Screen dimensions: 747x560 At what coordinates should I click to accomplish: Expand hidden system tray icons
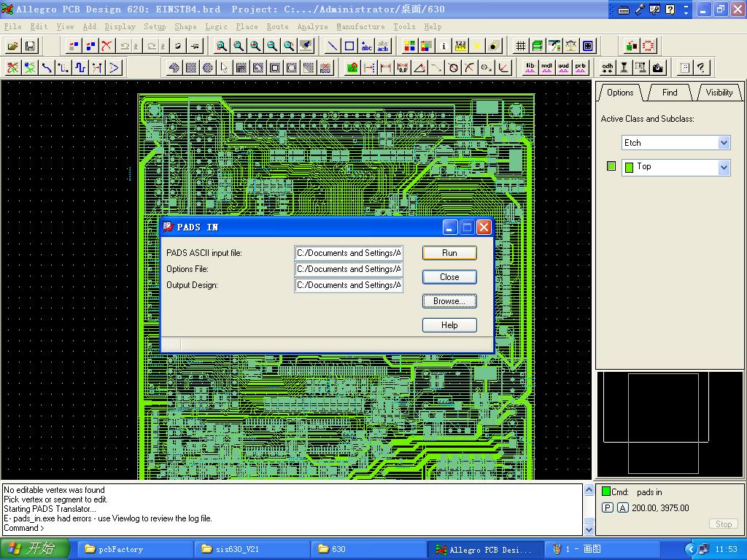pos(690,549)
